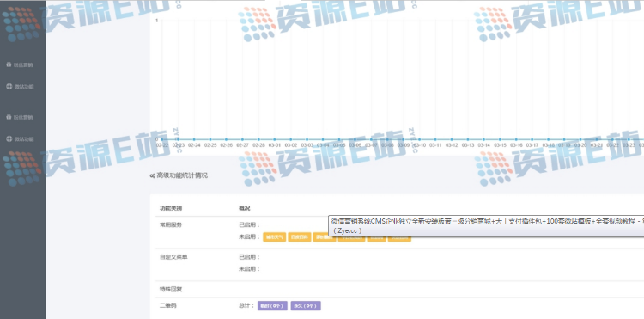Click the 百度百科 orange service tag
Screen dimensions: 644x319
tap(300, 237)
